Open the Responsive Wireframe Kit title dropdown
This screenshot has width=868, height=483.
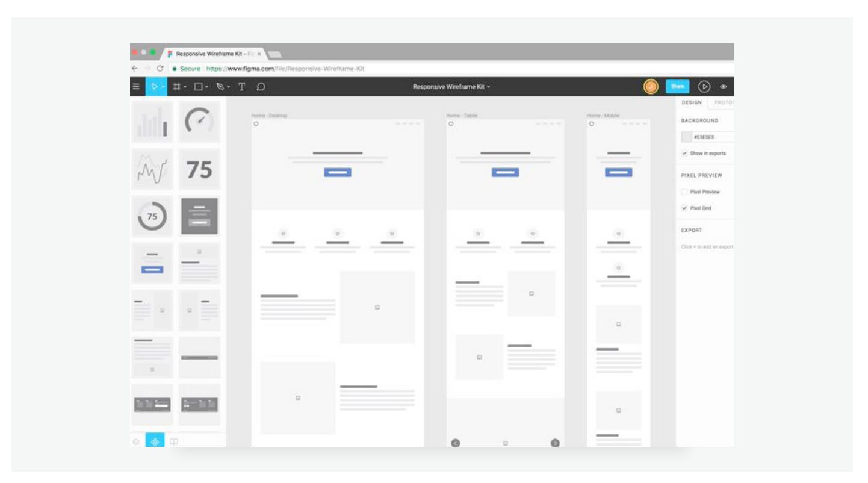click(x=451, y=87)
